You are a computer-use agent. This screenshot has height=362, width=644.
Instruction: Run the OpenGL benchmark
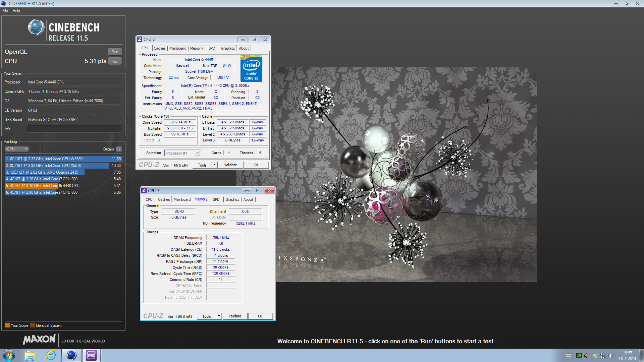click(115, 52)
